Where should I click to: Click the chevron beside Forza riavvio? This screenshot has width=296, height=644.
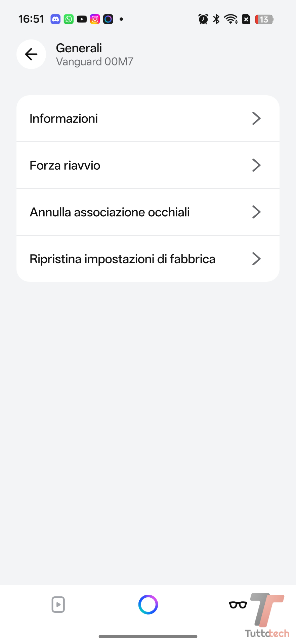pos(256,165)
